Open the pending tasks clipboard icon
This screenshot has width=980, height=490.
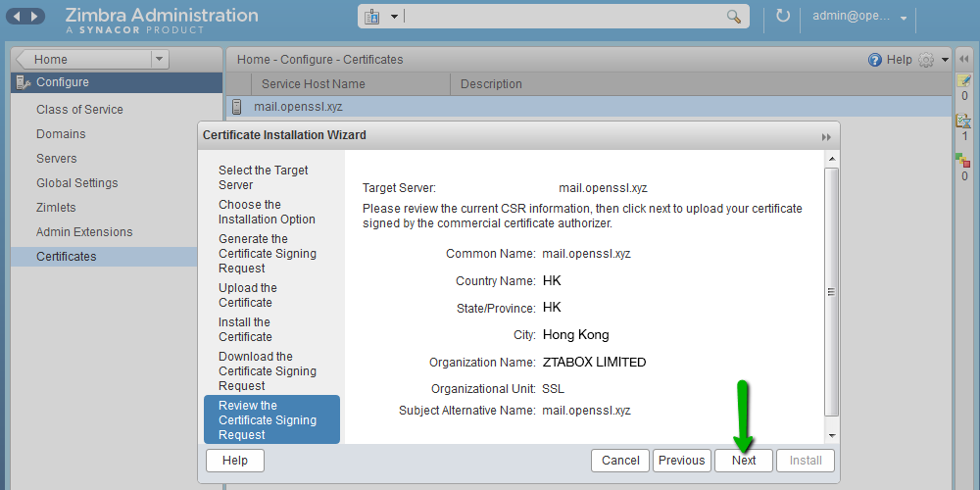tap(963, 121)
